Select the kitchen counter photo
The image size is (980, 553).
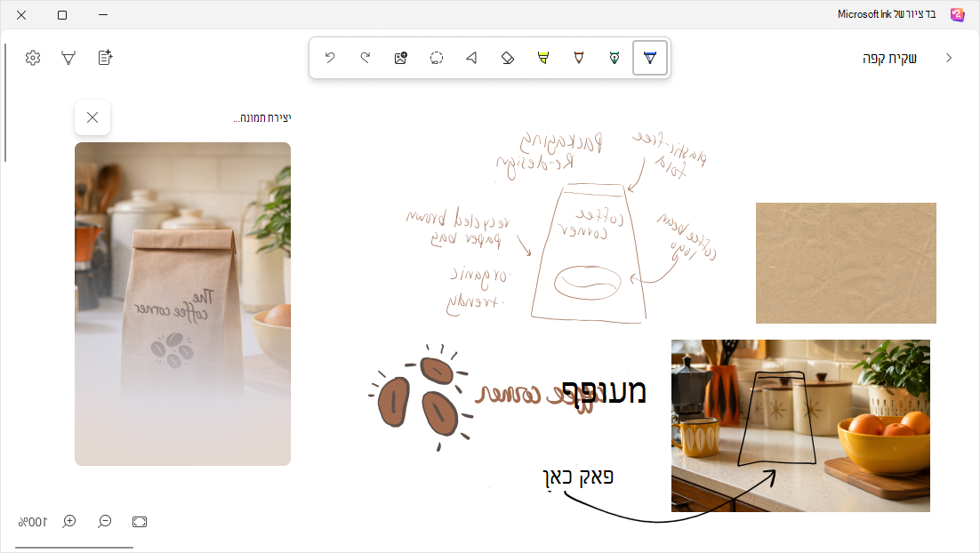point(800,426)
